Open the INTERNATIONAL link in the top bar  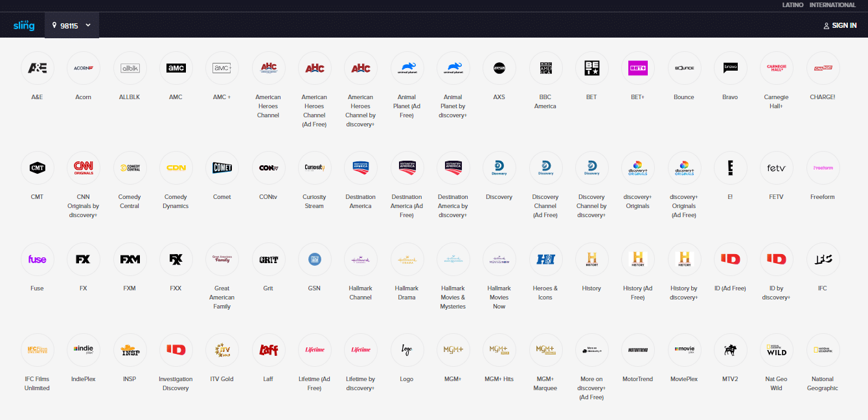(832, 5)
